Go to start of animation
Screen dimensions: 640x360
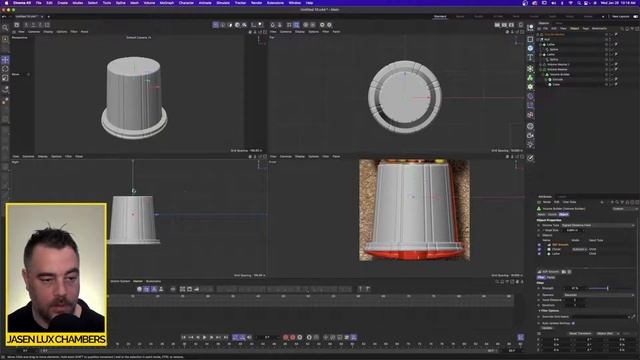[184, 337]
